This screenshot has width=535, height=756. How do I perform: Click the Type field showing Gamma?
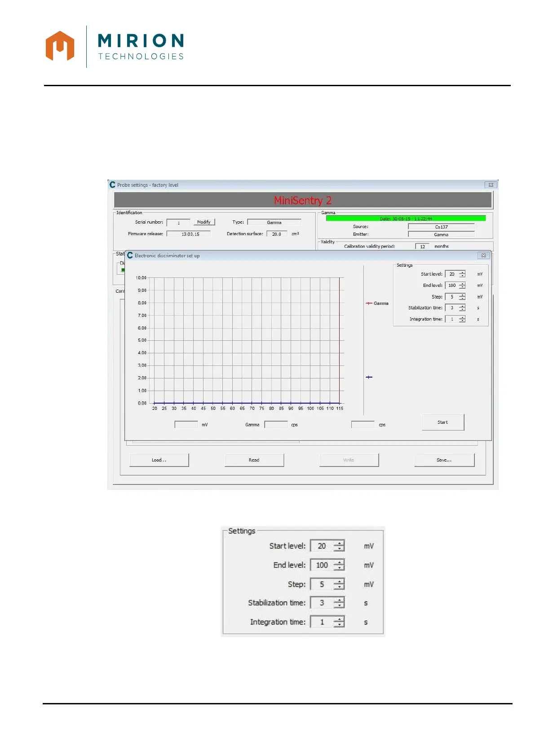274,222
